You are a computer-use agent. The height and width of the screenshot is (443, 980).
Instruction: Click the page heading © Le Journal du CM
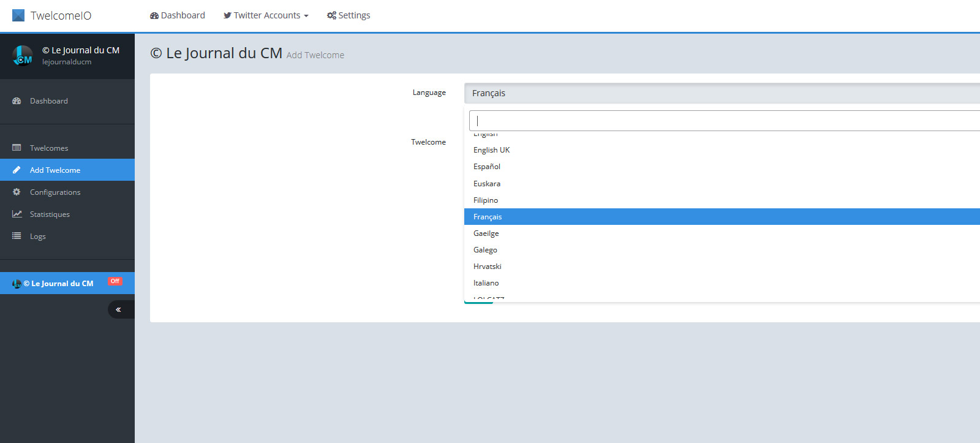click(x=216, y=53)
